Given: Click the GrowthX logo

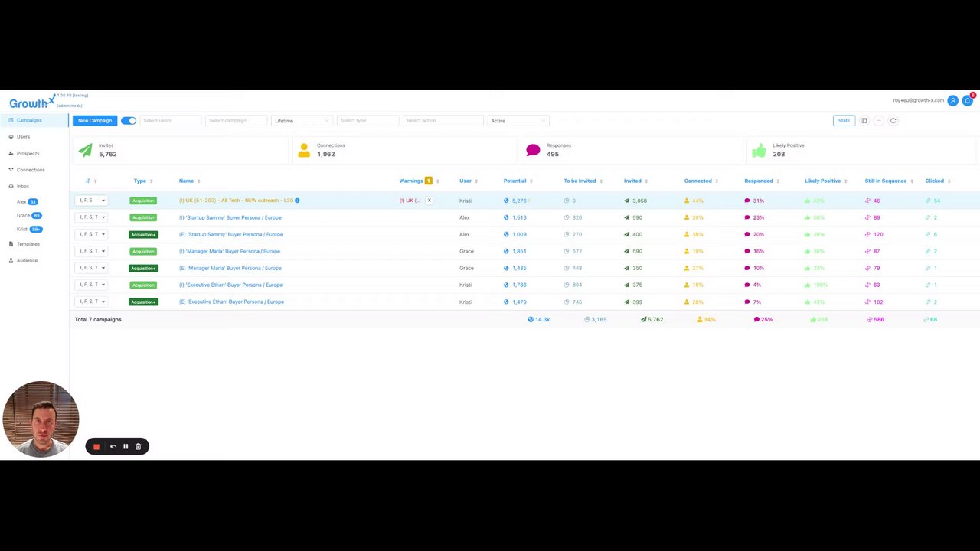Looking at the screenshot, I should [x=31, y=103].
